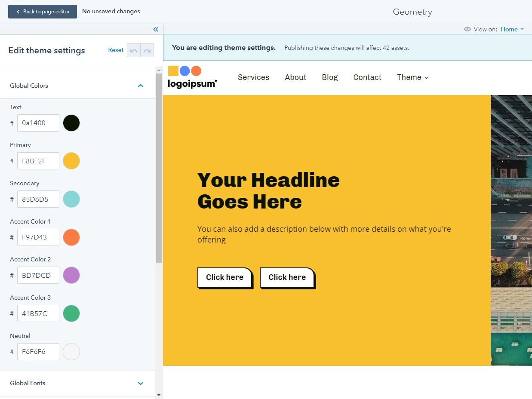The image size is (532, 399).
Task: Click the sidebar scroll down arrow
Action: (x=159, y=395)
